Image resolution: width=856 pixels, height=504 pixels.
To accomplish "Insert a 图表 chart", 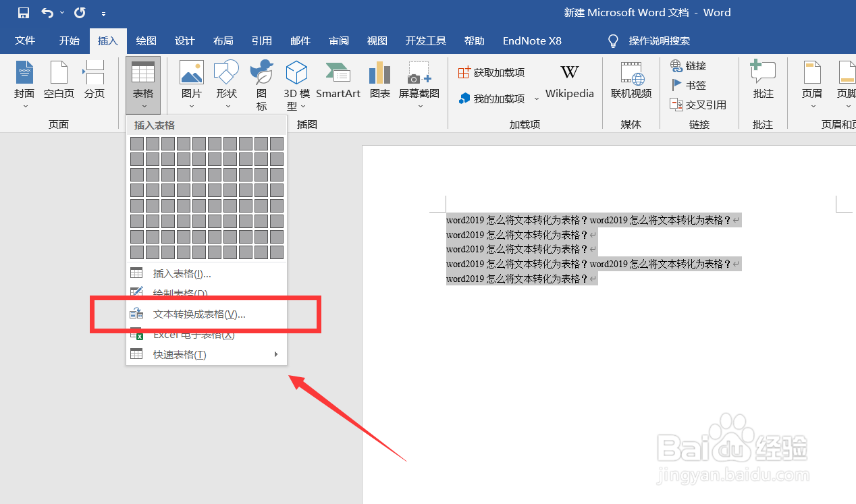I will 380,81.
